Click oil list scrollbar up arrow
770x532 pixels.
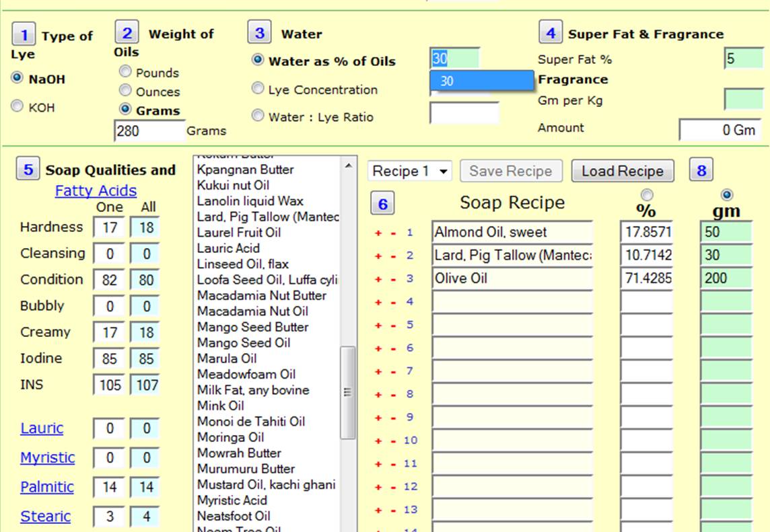click(x=348, y=165)
